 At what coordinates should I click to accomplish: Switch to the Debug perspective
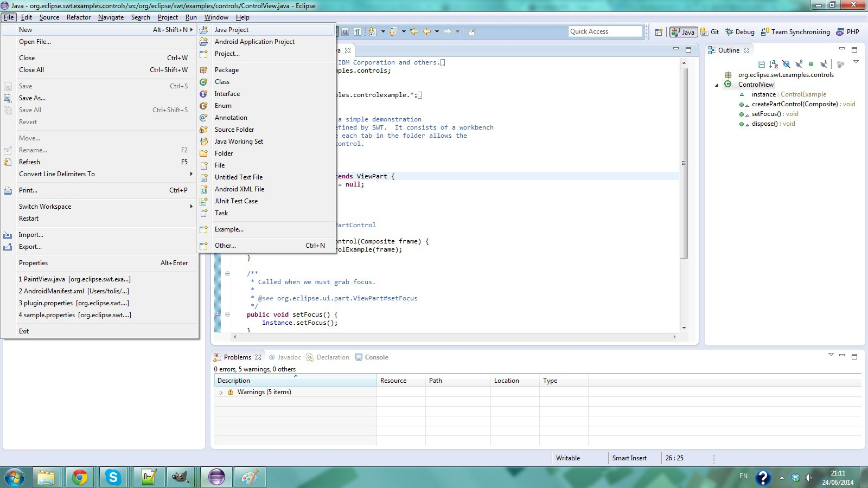click(740, 32)
